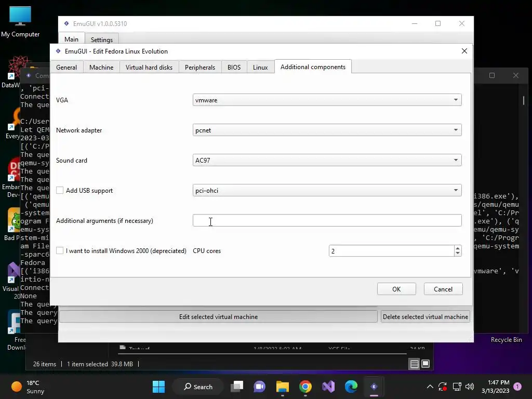Open the USB controller dropdown showing pci-ohci
Viewport: 532px width, 399px height.
327,190
